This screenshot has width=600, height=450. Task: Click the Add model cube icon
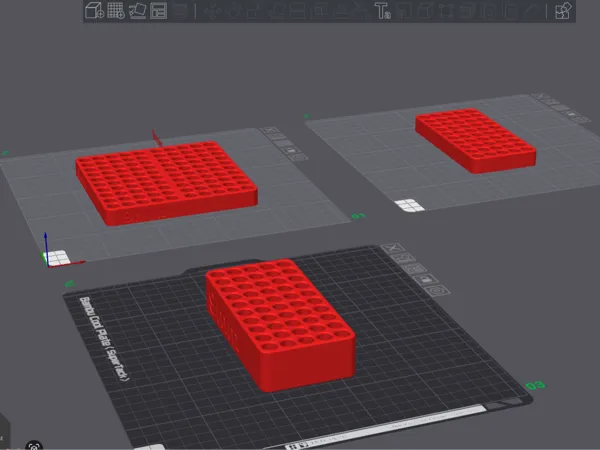pos(94,10)
